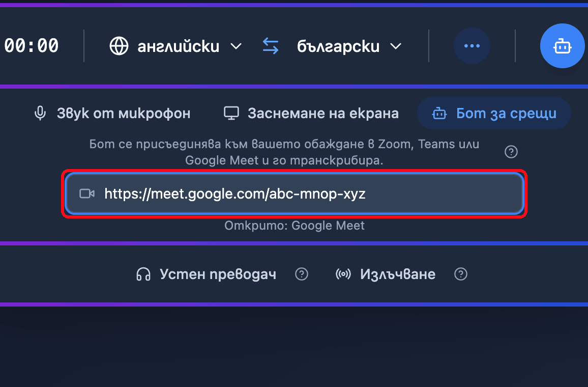Swap languages with the blue arrows icon
This screenshot has height=387, width=588.
coord(271,46)
